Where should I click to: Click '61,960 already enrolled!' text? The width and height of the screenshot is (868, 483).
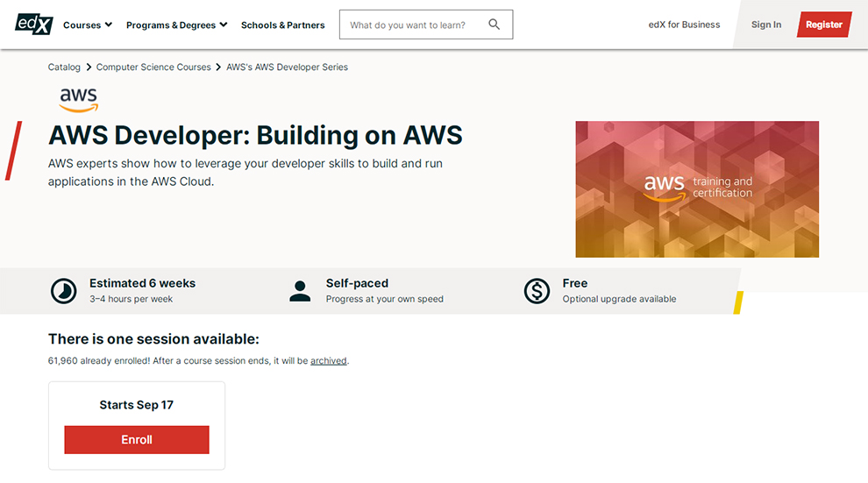point(99,361)
